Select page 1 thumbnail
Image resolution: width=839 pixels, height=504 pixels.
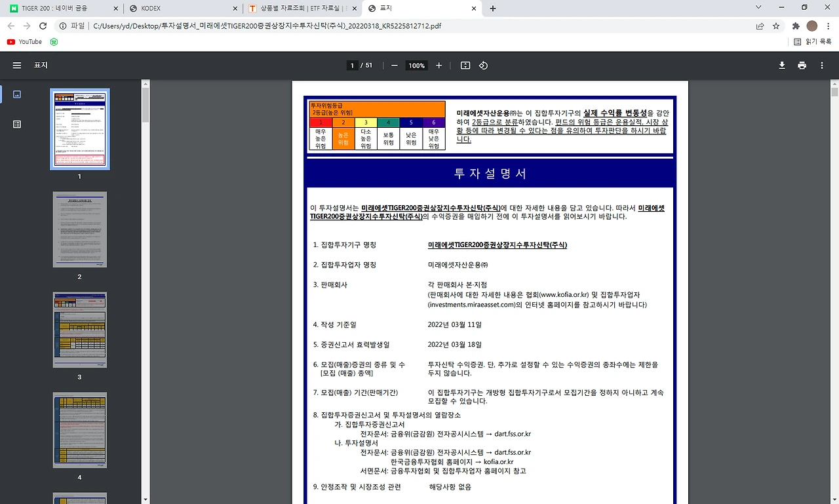coord(80,130)
